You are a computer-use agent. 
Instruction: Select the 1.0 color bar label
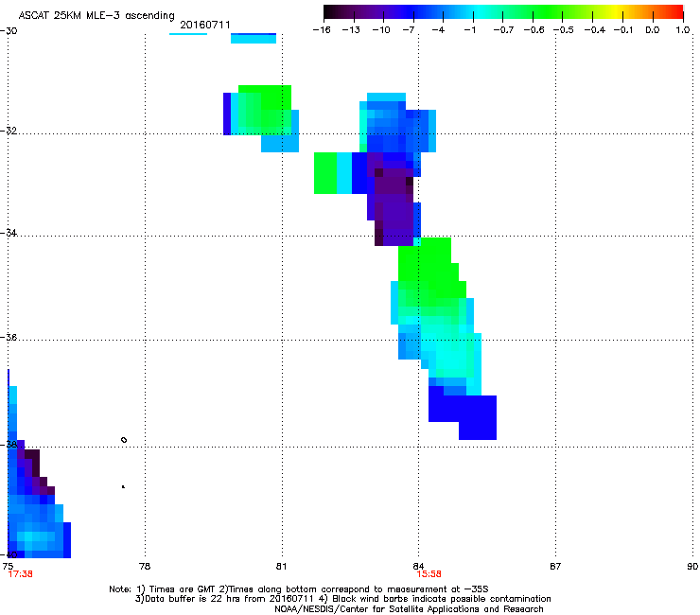tap(683, 30)
